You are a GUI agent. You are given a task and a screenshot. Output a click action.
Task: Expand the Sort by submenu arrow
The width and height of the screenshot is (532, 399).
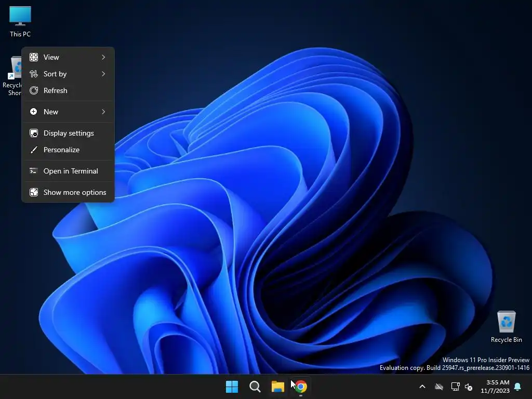coord(103,74)
